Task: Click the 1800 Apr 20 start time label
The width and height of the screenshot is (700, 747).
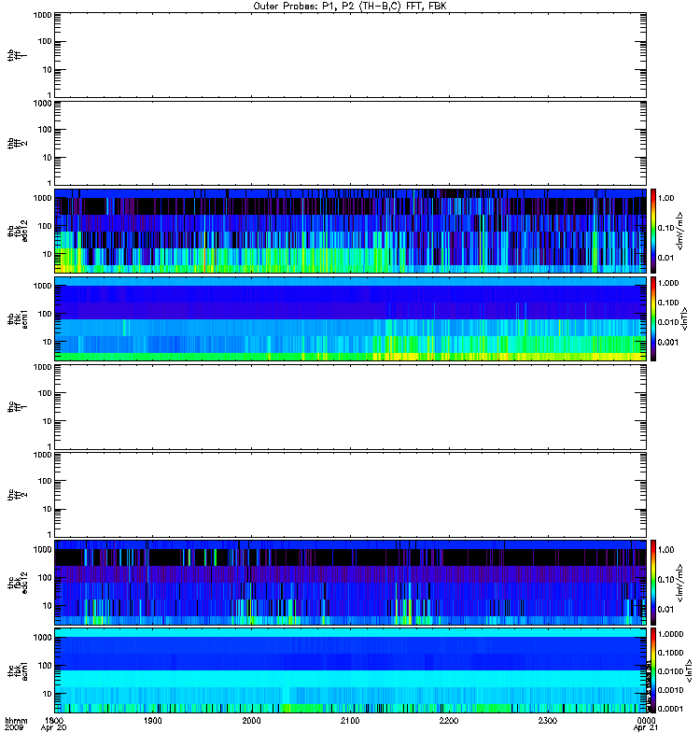Action: [x=54, y=725]
